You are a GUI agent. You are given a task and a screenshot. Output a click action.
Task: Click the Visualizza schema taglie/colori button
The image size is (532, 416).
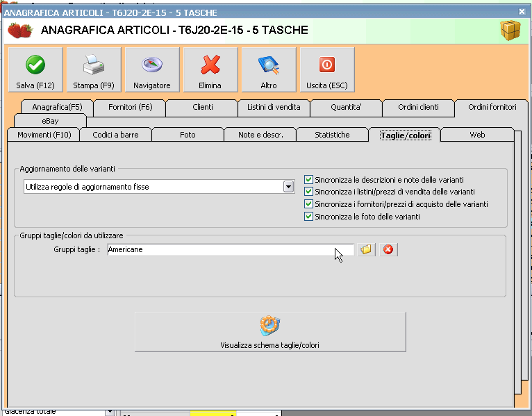tap(270, 332)
